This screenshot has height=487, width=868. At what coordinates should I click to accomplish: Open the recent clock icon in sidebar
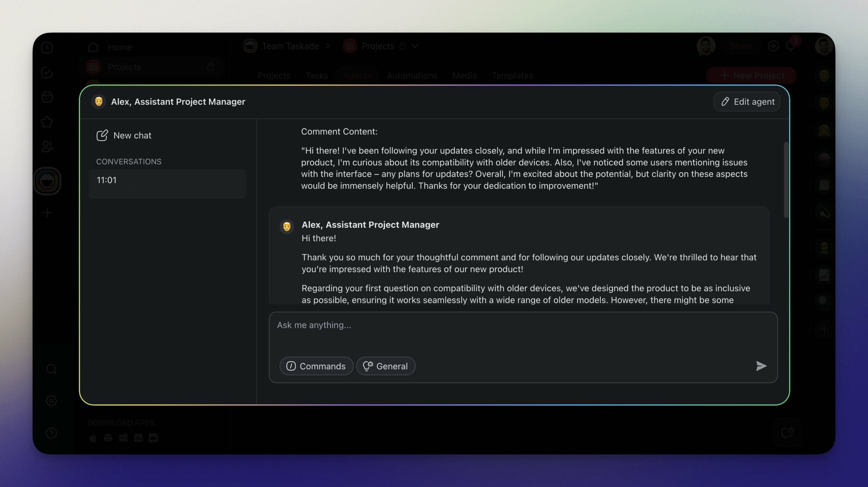(x=47, y=47)
